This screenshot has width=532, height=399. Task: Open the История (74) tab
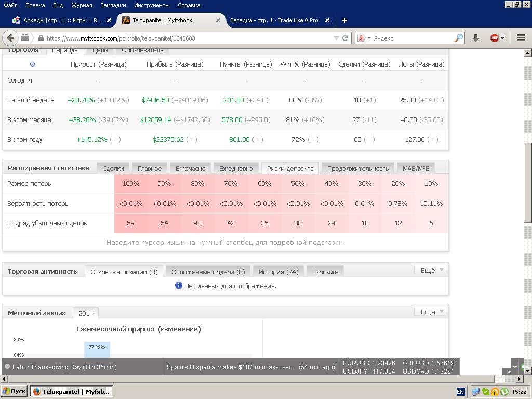pos(278,272)
